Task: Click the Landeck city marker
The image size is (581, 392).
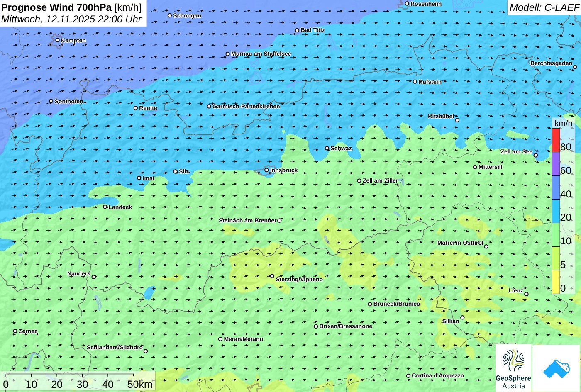Action: tap(105, 207)
